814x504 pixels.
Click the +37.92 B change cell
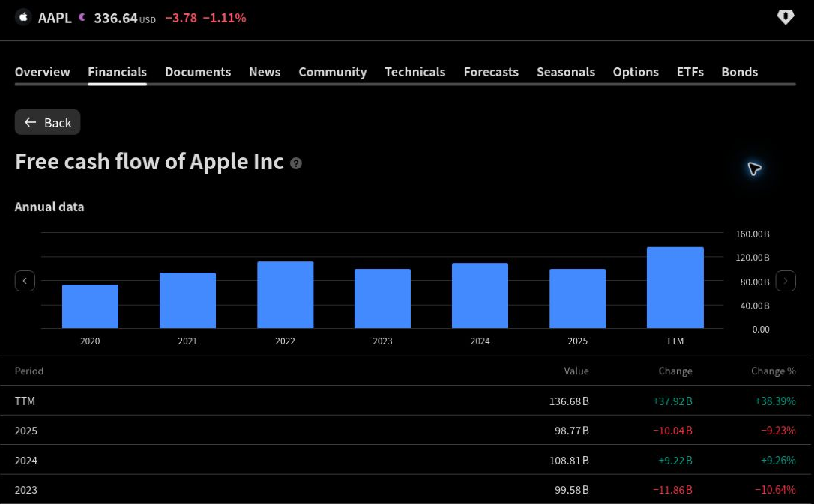point(672,401)
